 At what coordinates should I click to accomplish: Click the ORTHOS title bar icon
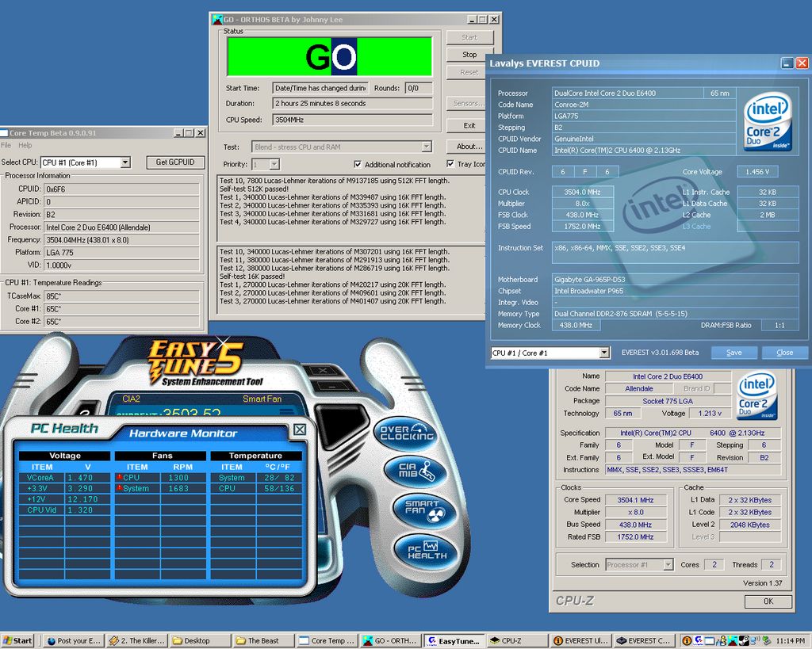pos(217,19)
